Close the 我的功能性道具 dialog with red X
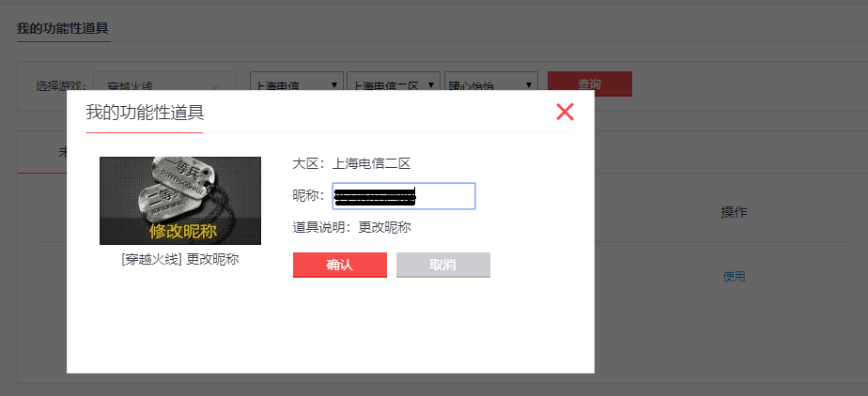 565,112
